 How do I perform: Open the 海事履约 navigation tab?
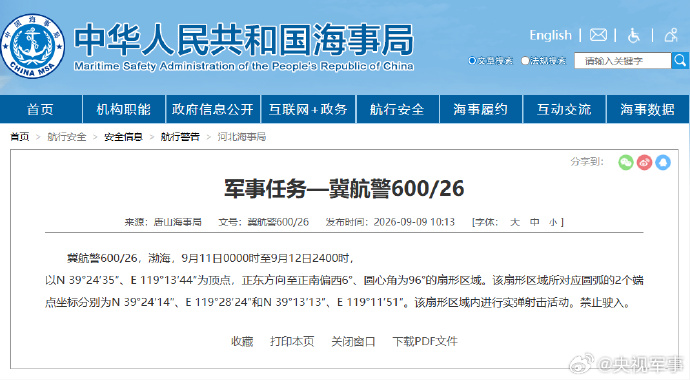[x=481, y=109]
